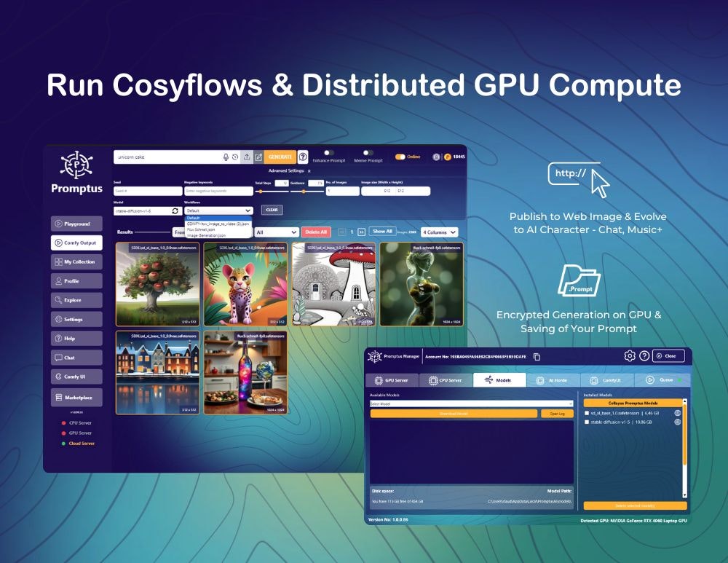The height and width of the screenshot is (563, 728).
Task: Click the CLEAR button
Action: point(272,210)
